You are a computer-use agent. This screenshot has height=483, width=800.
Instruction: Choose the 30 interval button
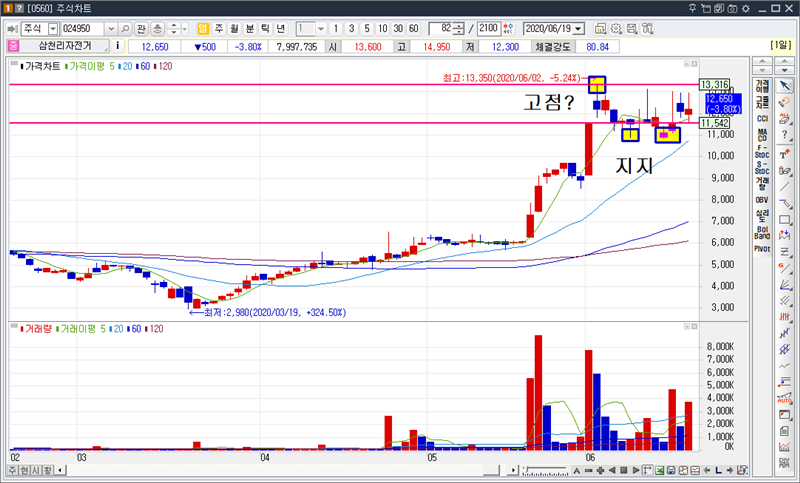[x=398, y=29]
